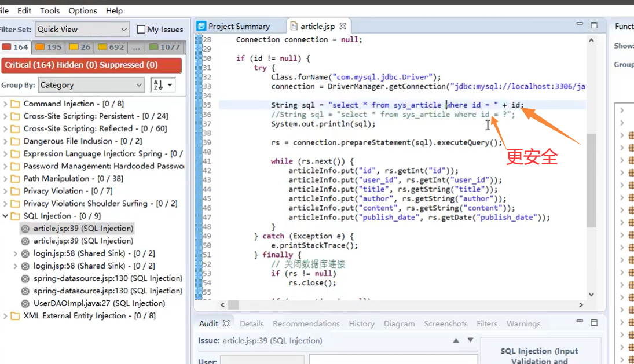The height and width of the screenshot is (364, 634).
Task: Click the Critical (164) Hidden Suppressed banner
Action: pos(91,65)
